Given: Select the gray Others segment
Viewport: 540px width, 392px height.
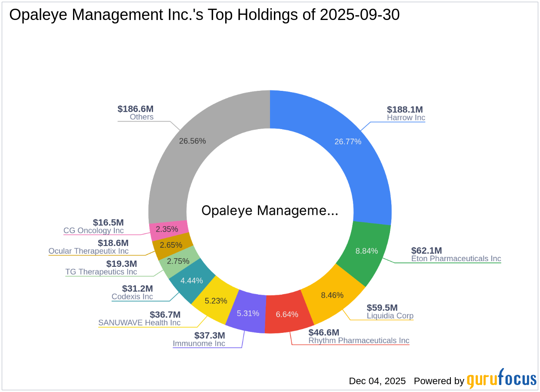Looking at the screenshot, I should point(193,141).
